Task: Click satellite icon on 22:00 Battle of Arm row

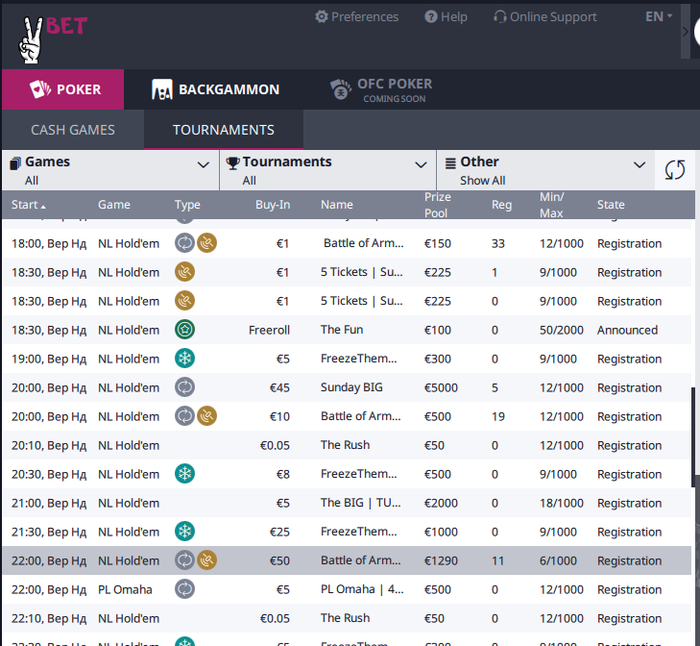Action: click(x=207, y=560)
